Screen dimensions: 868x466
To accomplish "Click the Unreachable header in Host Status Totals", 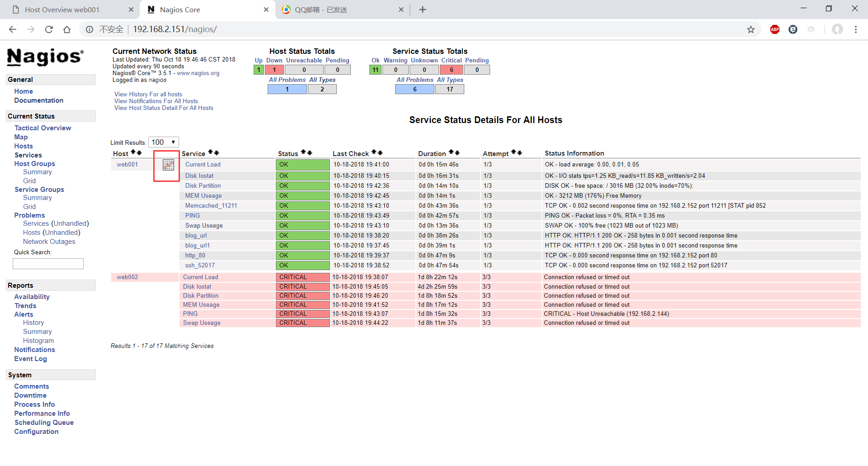I will coord(304,61).
